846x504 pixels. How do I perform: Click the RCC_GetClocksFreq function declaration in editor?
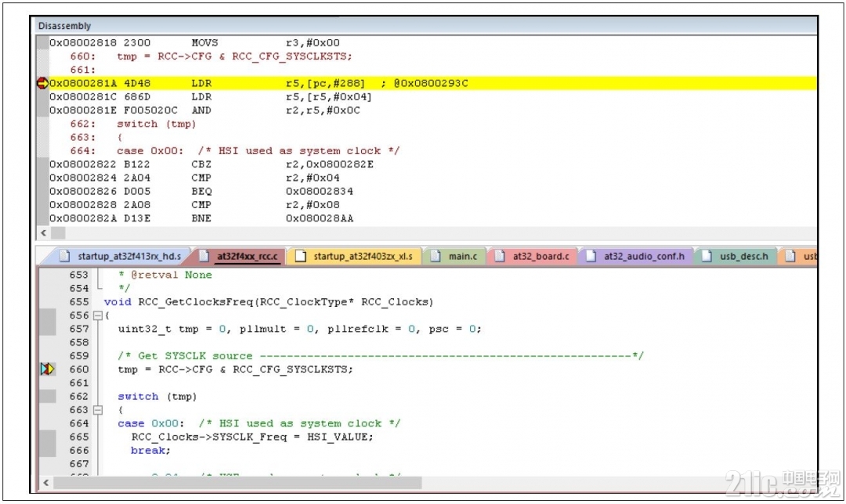click(x=269, y=302)
